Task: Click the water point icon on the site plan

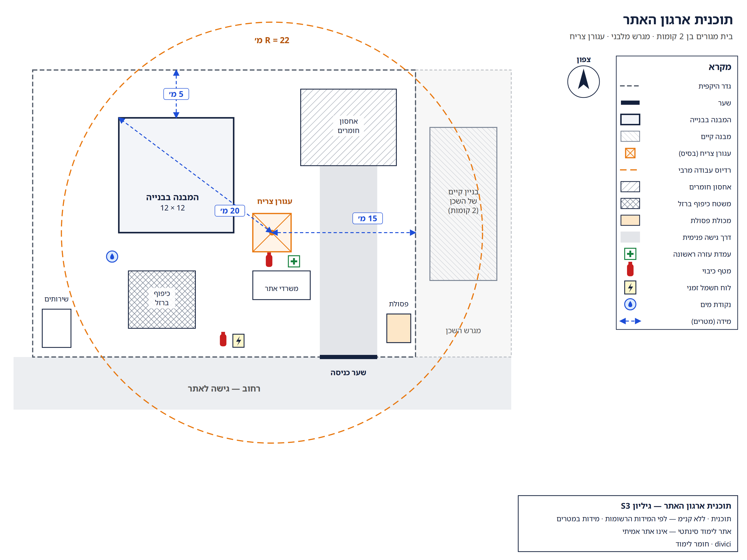Action: point(112,256)
